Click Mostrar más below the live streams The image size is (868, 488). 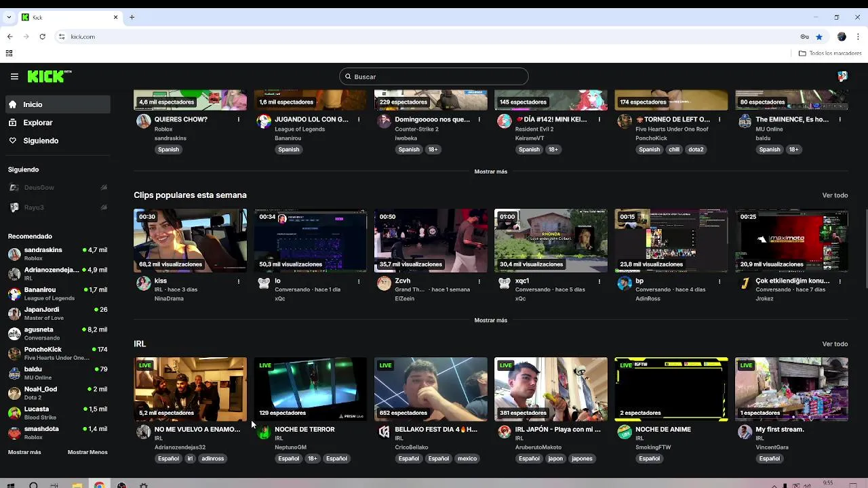tap(491, 171)
